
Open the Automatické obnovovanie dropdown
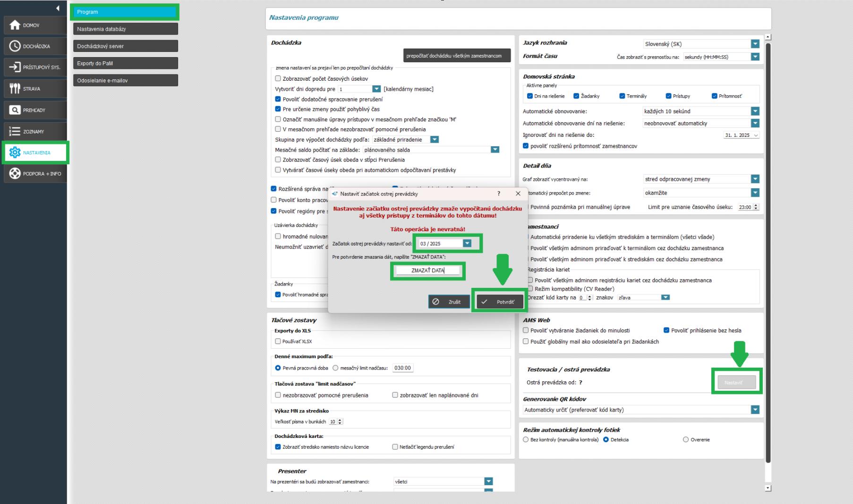tap(755, 111)
